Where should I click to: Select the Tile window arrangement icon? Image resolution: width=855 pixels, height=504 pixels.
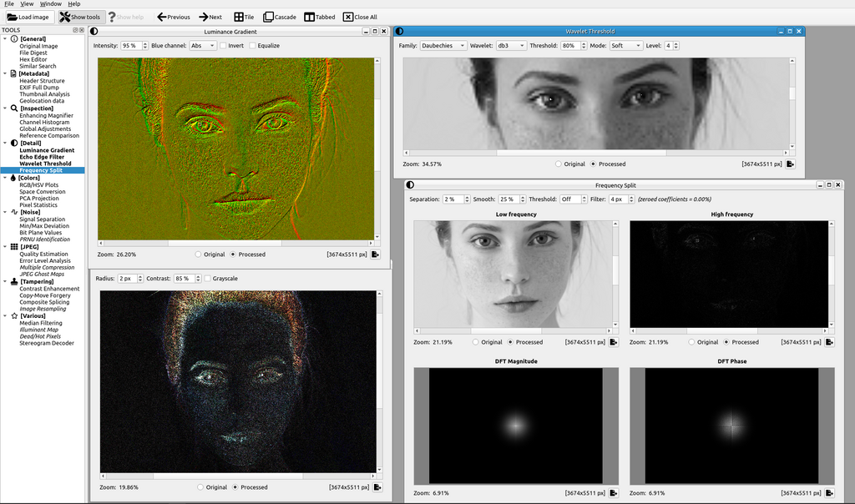(x=238, y=17)
